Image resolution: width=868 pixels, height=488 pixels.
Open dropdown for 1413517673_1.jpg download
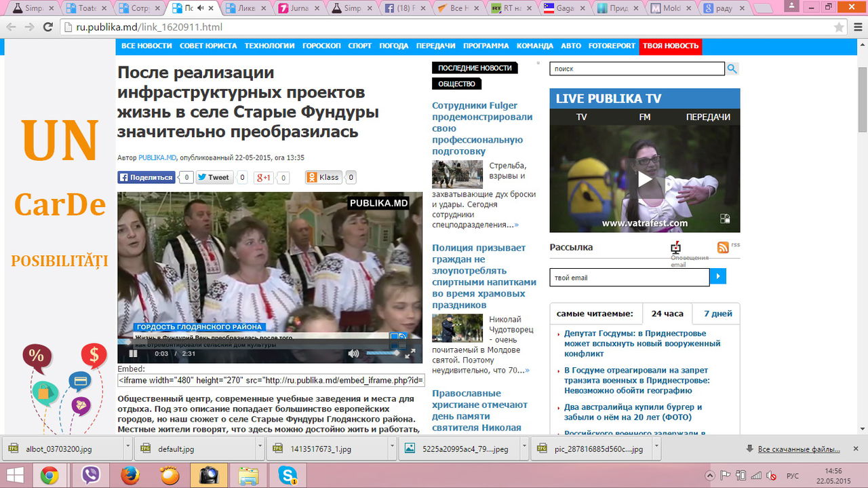392,449
